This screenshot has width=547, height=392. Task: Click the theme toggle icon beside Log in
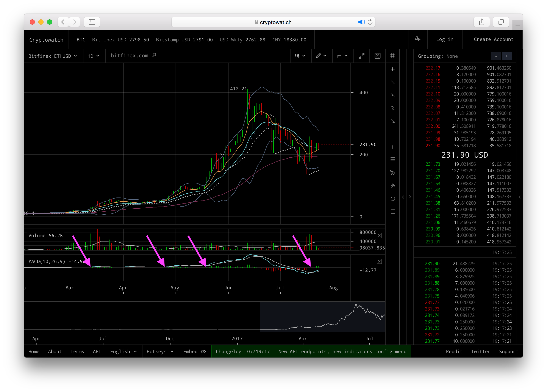(418, 39)
